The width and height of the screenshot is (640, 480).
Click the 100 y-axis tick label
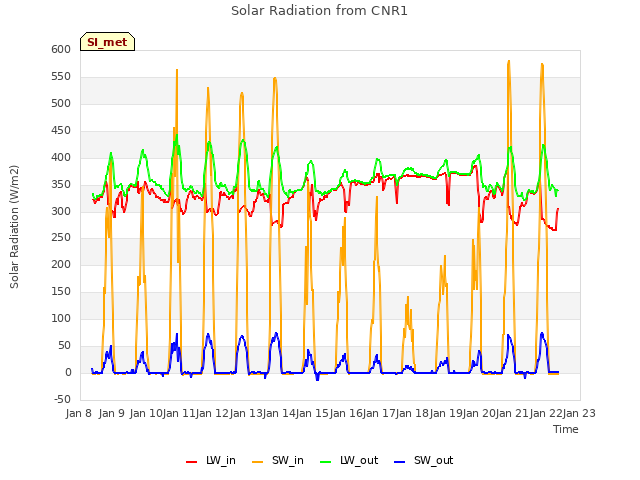click(61, 318)
